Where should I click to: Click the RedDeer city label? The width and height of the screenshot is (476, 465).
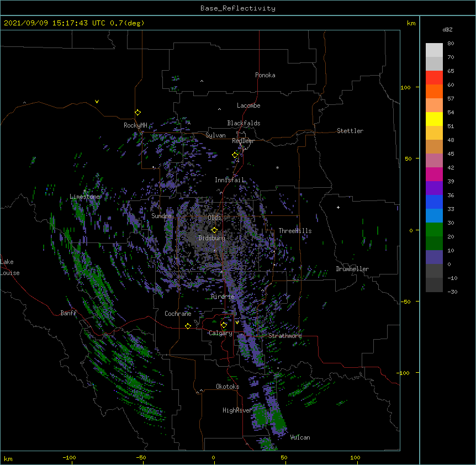pyautogui.click(x=244, y=141)
